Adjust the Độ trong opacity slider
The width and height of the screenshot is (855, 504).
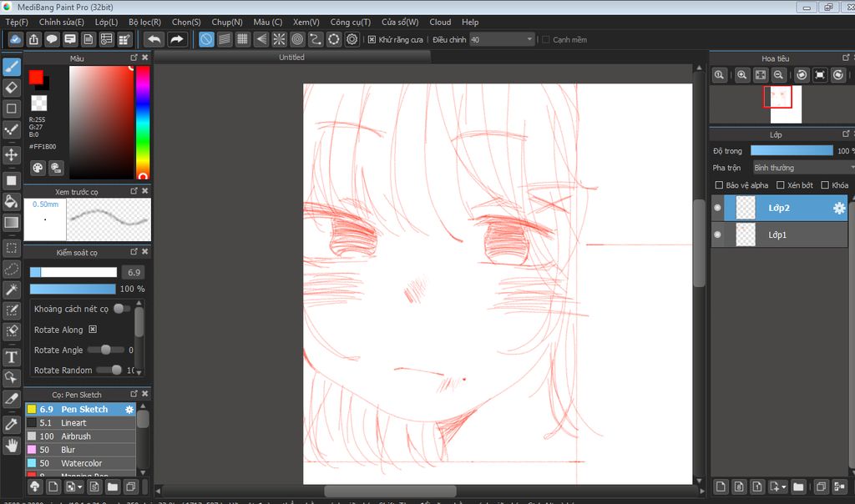(x=792, y=150)
